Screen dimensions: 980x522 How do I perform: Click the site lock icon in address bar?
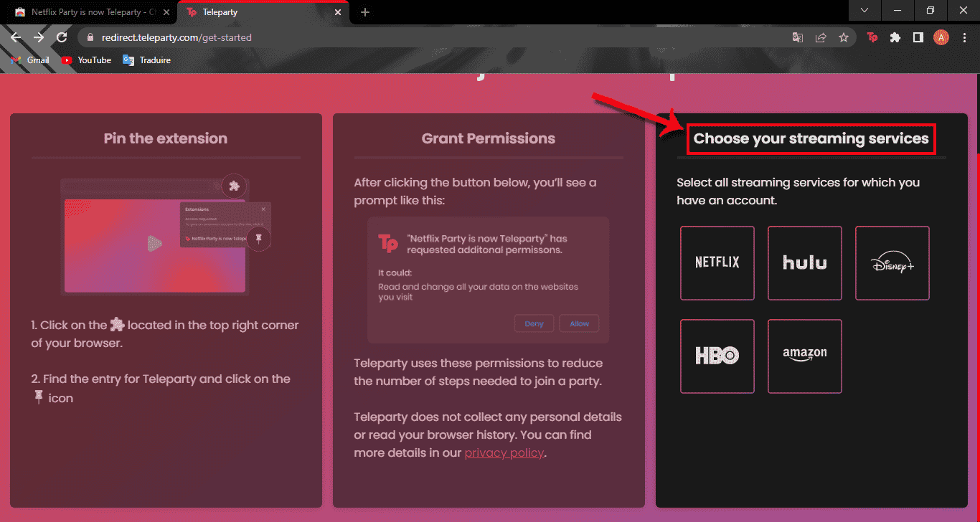pos(90,37)
